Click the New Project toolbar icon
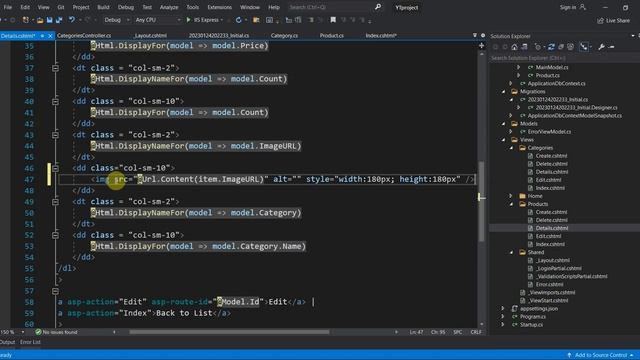The height and width of the screenshot is (360, 640). click(26, 20)
